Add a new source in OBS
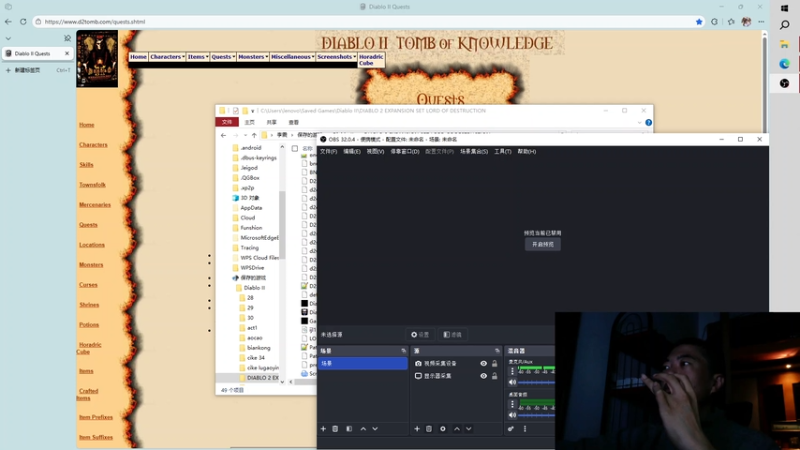 point(417,429)
